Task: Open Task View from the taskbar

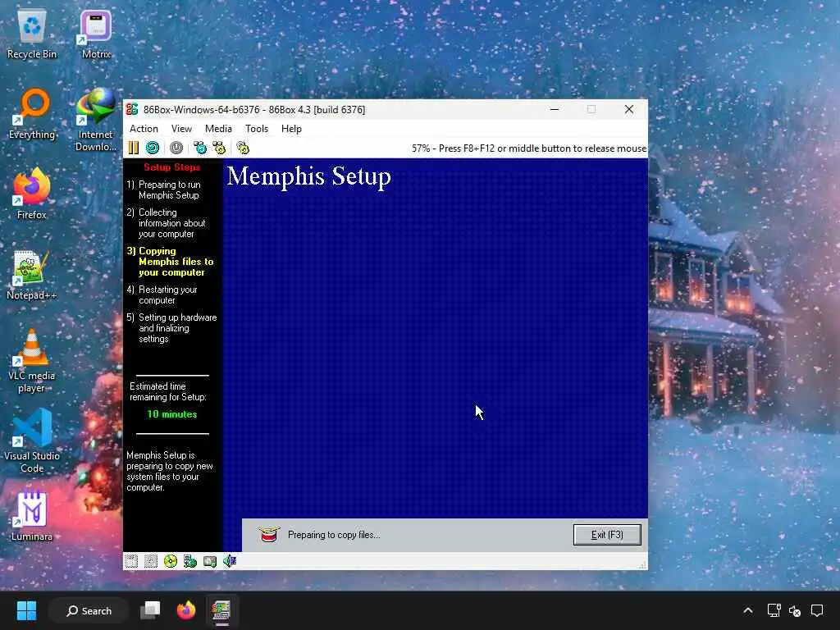Action: pyautogui.click(x=150, y=610)
